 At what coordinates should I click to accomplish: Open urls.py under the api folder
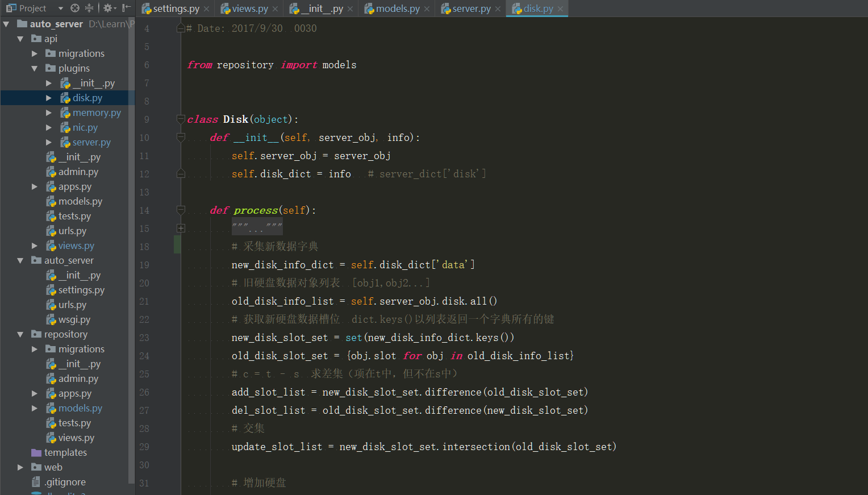(72, 231)
